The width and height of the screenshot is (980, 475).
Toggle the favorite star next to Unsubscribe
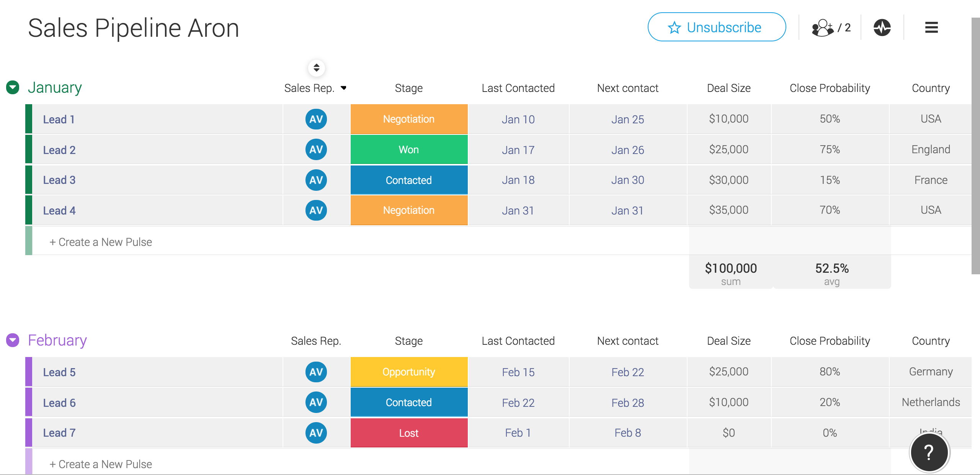point(675,27)
